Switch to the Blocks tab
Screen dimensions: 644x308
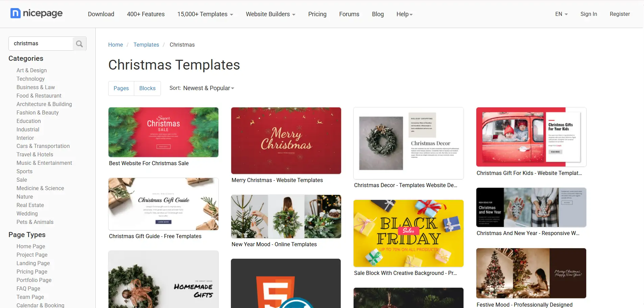(x=147, y=88)
